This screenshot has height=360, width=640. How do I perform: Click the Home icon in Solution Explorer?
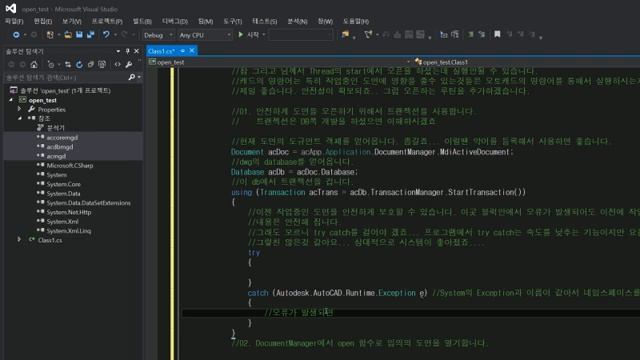point(34,64)
